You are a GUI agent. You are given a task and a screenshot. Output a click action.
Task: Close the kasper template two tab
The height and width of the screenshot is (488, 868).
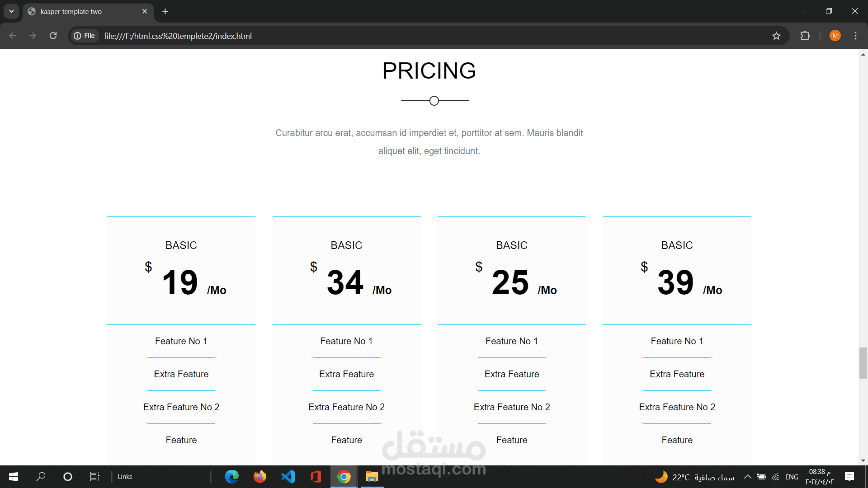click(145, 11)
